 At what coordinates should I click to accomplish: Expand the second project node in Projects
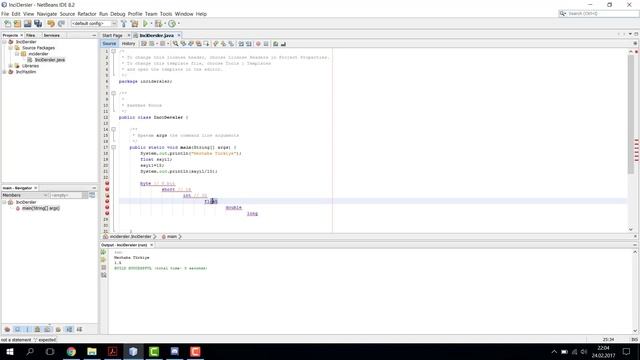(4, 72)
